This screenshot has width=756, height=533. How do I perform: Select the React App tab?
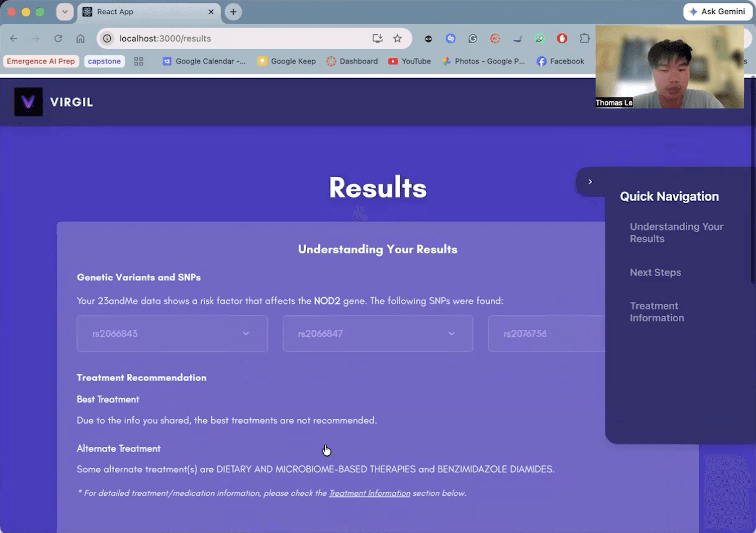[149, 12]
